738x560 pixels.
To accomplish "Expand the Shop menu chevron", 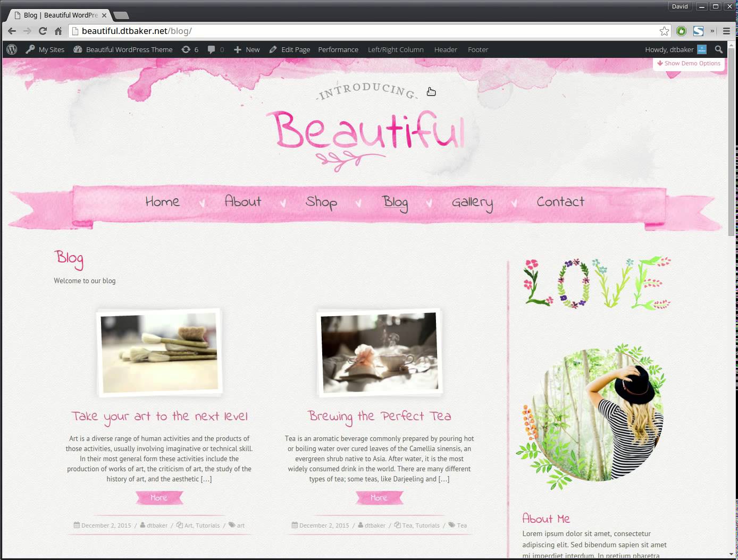I will click(x=359, y=203).
